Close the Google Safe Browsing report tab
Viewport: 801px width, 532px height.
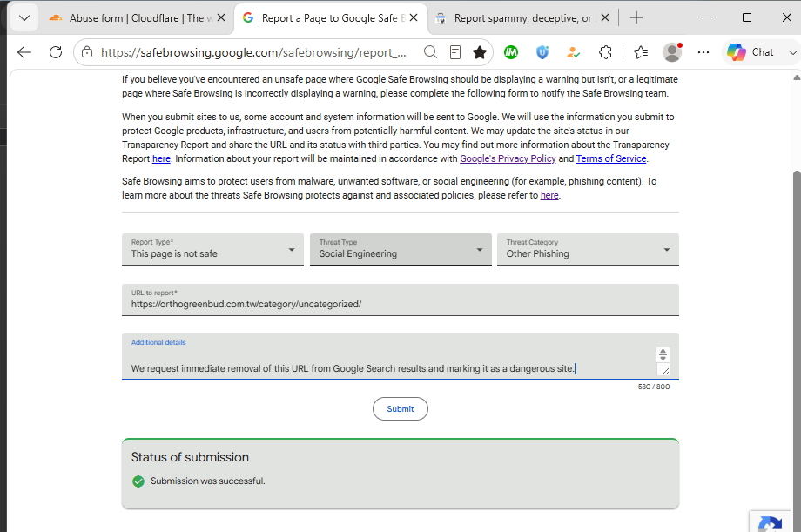(414, 18)
